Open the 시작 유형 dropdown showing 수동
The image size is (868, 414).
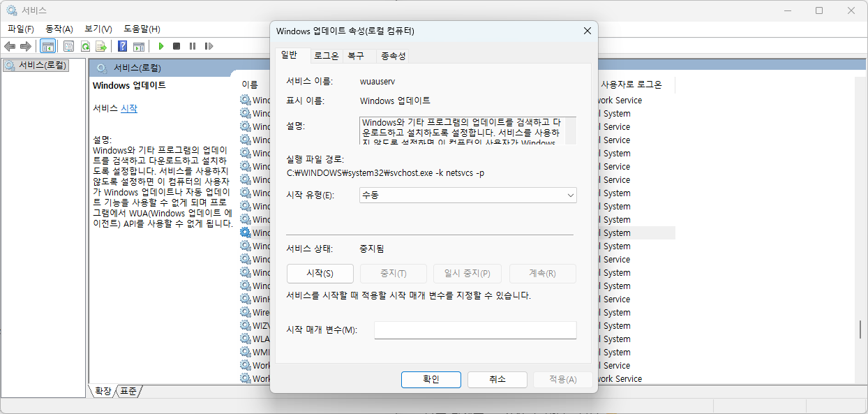(468, 195)
